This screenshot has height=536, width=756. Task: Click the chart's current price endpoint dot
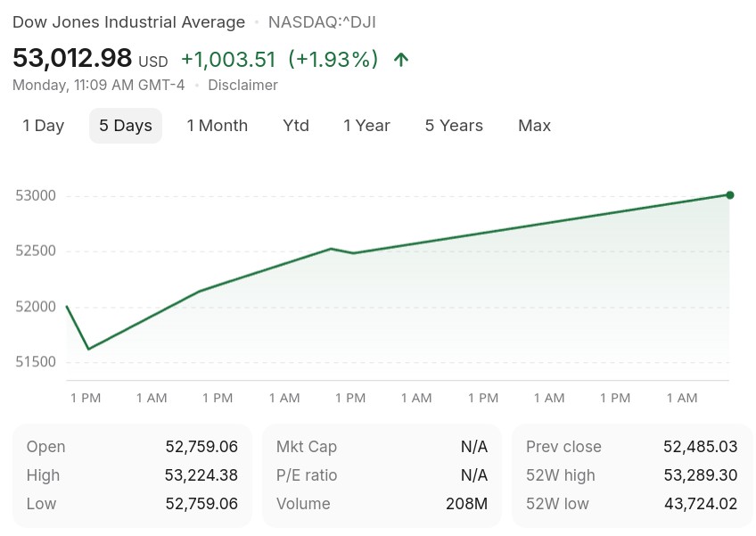pos(729,195)
